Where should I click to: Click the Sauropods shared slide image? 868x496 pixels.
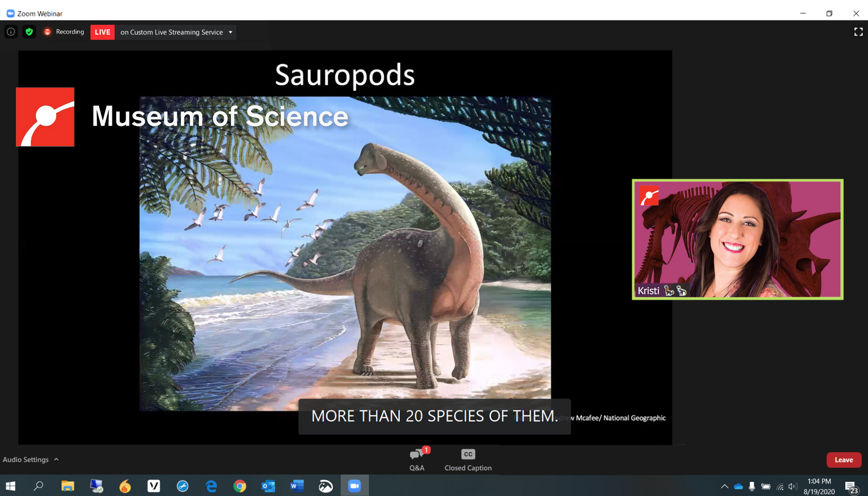pyautogui.click(x=345, y=253)
